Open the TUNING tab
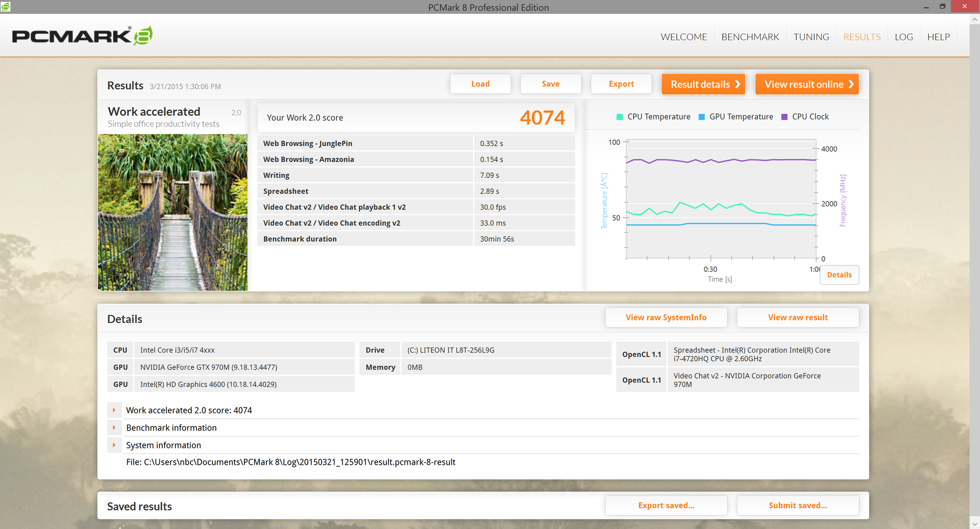 [x=811, y=37]
